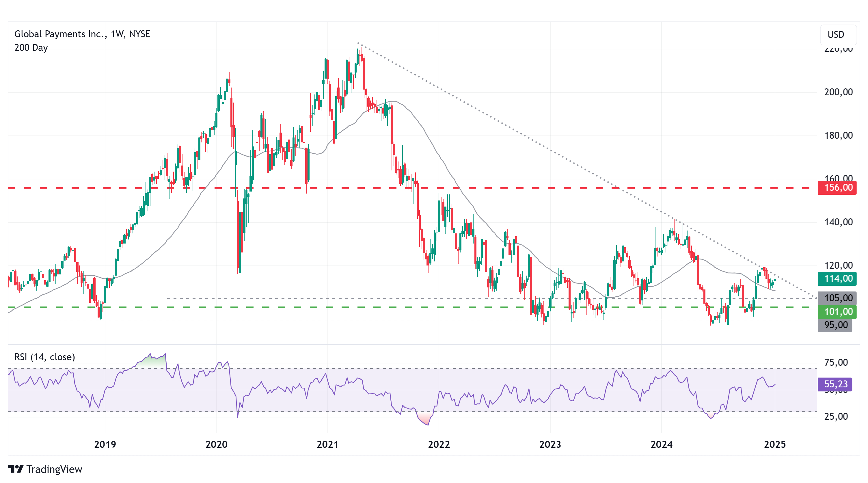This screenshot has width=868, height=483.
Task: Click the 25,00 RSI scale value
Action: (836, 416)
